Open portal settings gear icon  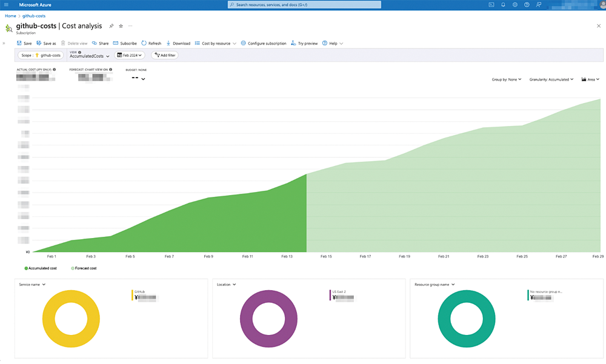coord(515,4)
